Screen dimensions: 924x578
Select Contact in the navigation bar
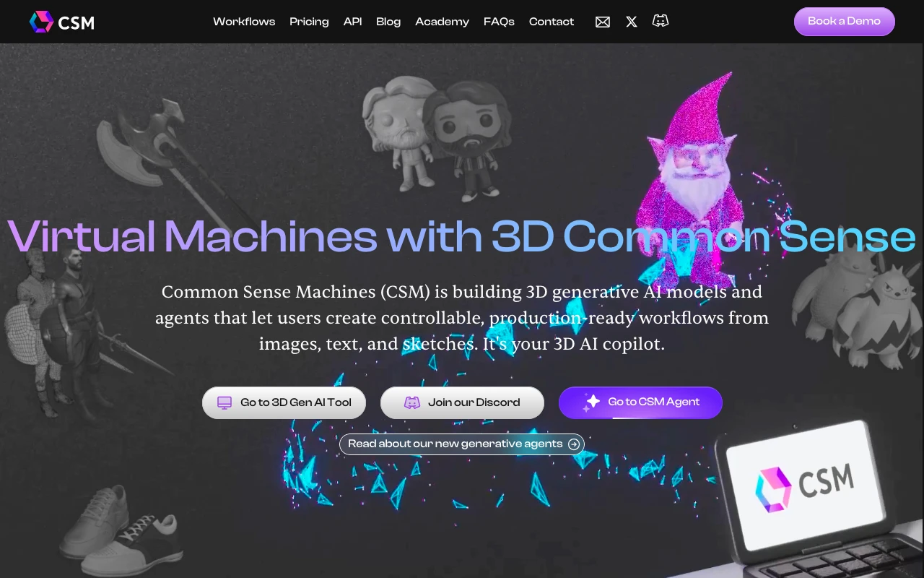(552, 22)
